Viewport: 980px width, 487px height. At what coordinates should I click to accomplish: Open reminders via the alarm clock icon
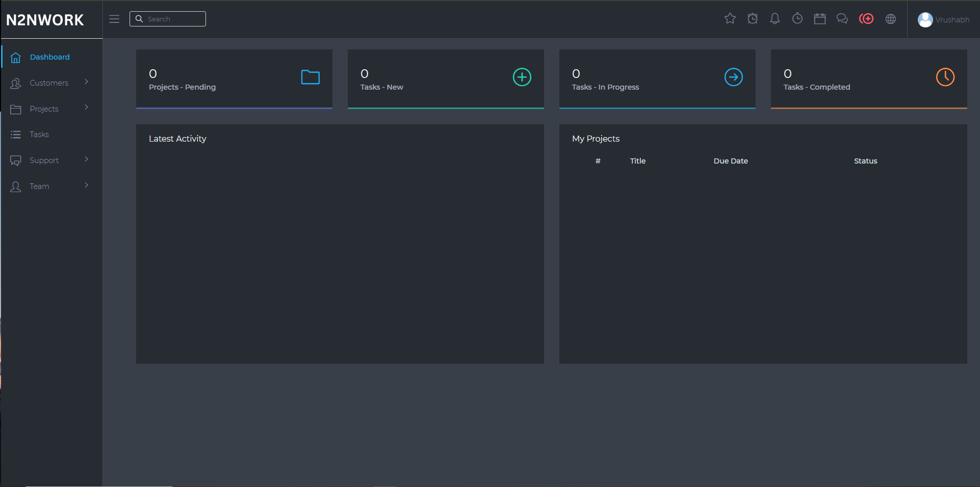752,19
